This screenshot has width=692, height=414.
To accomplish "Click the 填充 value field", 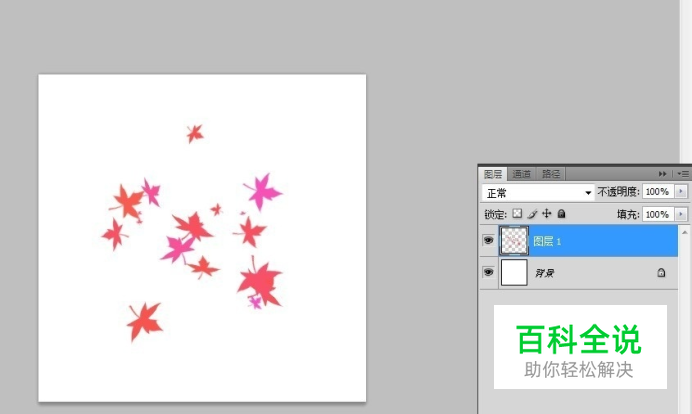I will coord(658,215).
